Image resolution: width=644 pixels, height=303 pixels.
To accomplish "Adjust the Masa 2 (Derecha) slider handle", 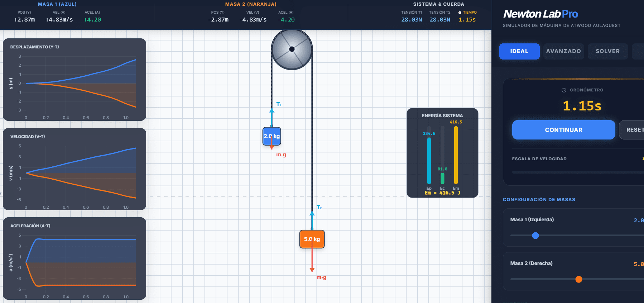I will point(579,279).
